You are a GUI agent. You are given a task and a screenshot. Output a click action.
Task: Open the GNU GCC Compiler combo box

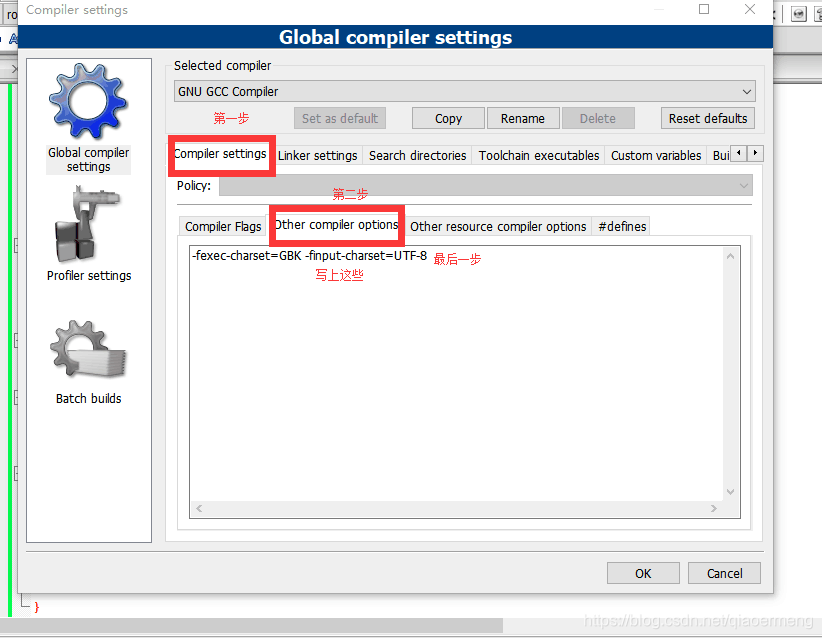(465, 91)
